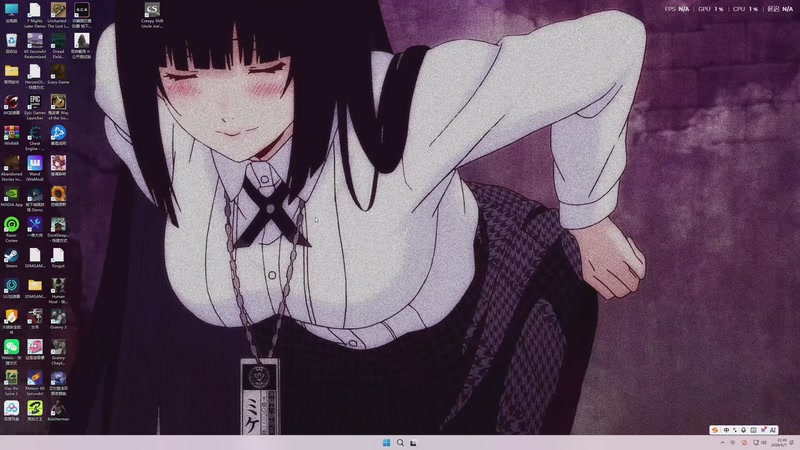Viewport: 800px width, 450px height.
Task: Open the Cheat Engine shortcut
Action: point(35,138)
